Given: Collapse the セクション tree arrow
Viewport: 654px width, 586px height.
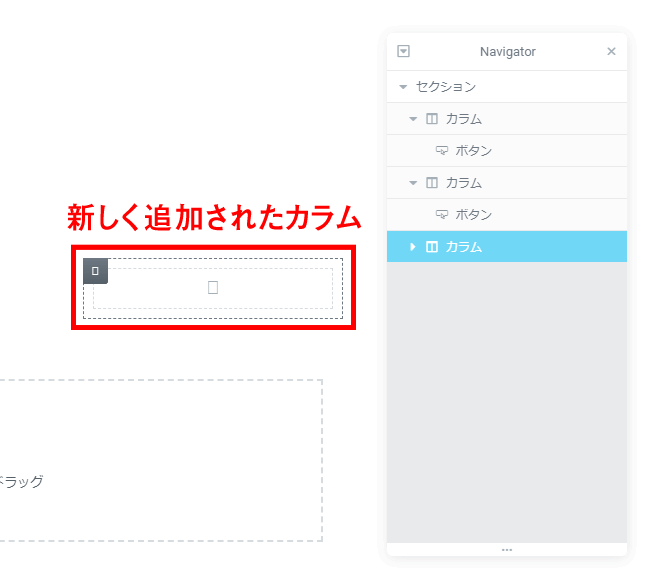Looking at the screenshot, I should tap(403, 87).
